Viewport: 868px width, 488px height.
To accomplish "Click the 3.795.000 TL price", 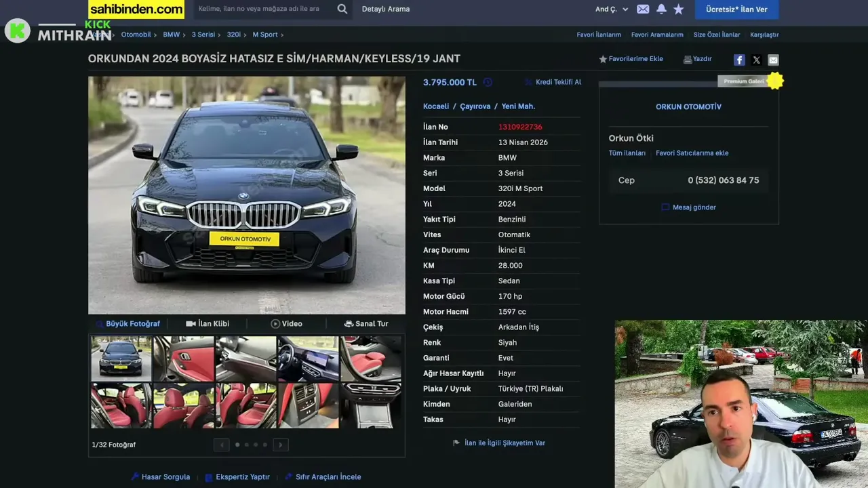I will point(450,82).
